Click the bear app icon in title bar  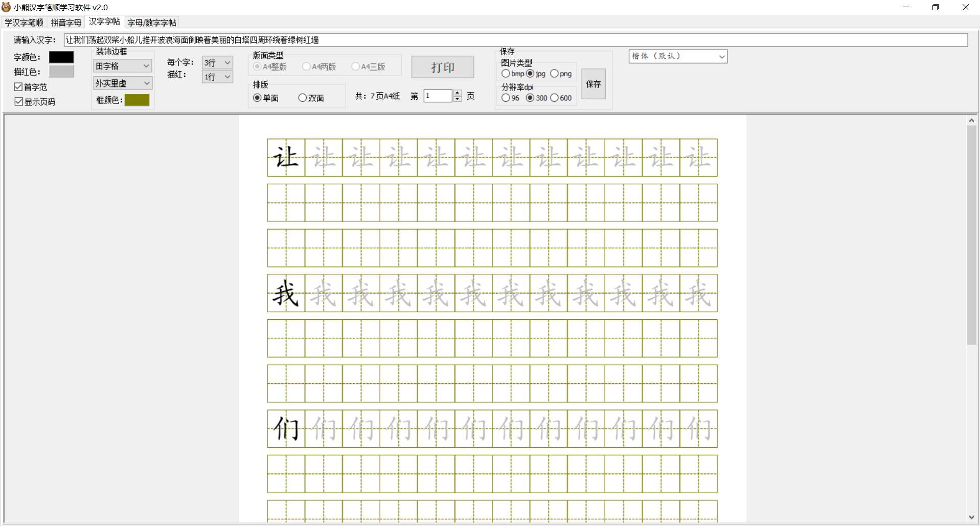click(6, 7)
